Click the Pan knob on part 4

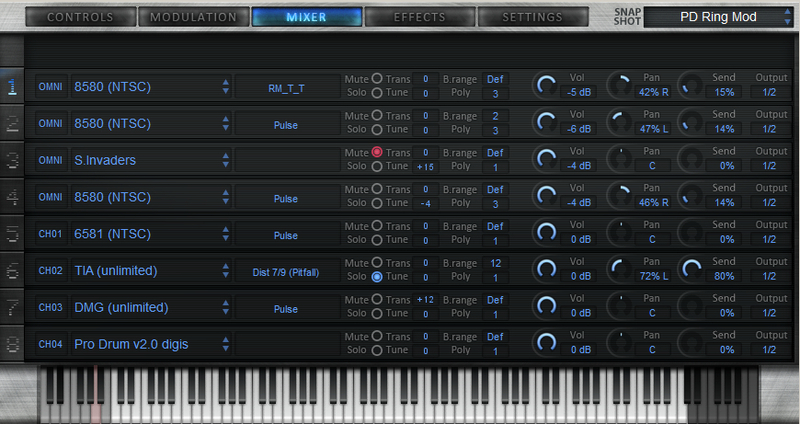pyautogui.click(x=620, y=196)
